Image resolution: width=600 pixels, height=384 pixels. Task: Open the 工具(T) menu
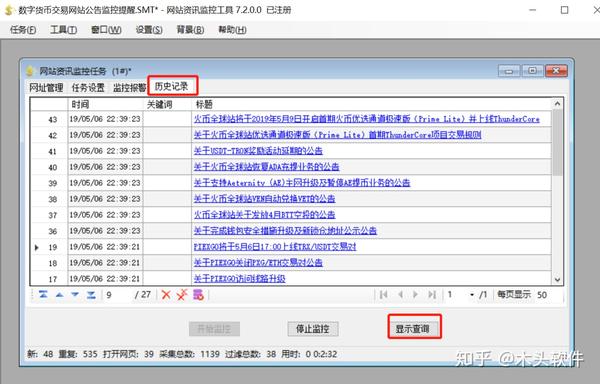[x=64, y=30]
